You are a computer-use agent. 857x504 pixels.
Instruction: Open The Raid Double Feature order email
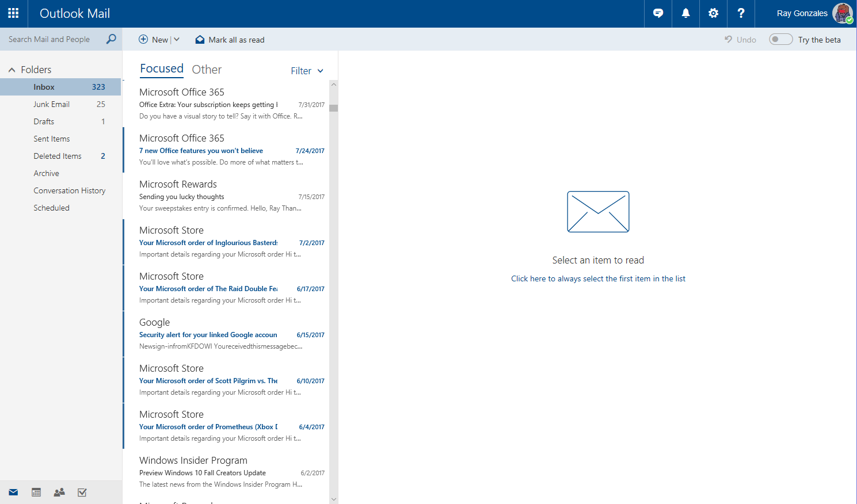click(x=226, y=288)
